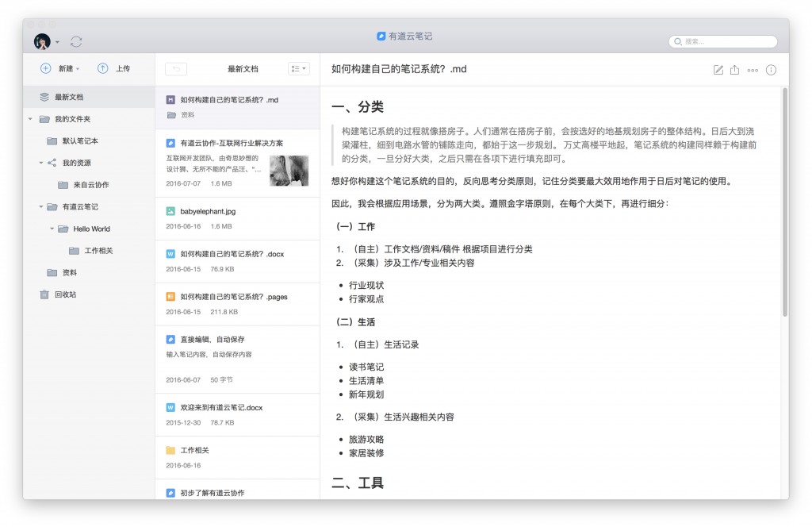Click the note icon of 直接编辑 note
Image resolution: width=812 pixels, height=527 pixels.
[170, 340]
